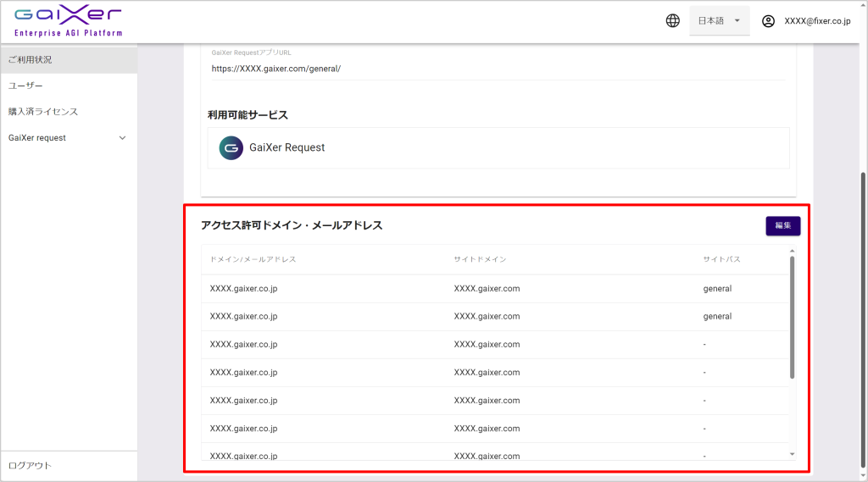Click the table's scroll-down arrow
Viewport: 868px width, 482px height.
tap(793, 455)
